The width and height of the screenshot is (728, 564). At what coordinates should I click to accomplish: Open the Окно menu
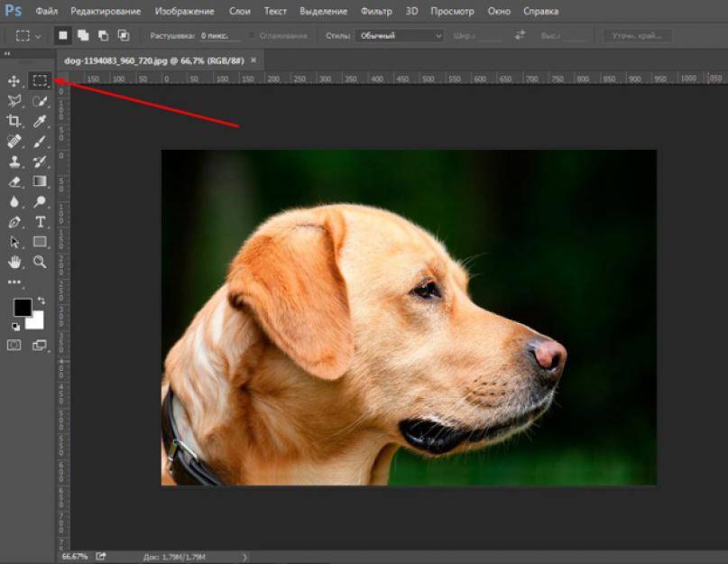pyautogui.click(x=499, y=11)
